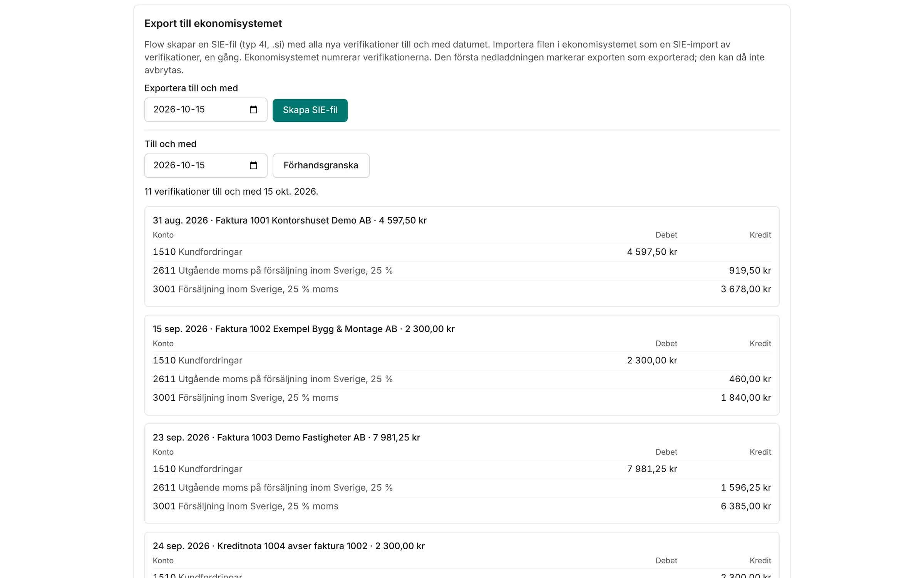Select 2611 Utgående moms row in Faktura 1002

coord(462,380)
